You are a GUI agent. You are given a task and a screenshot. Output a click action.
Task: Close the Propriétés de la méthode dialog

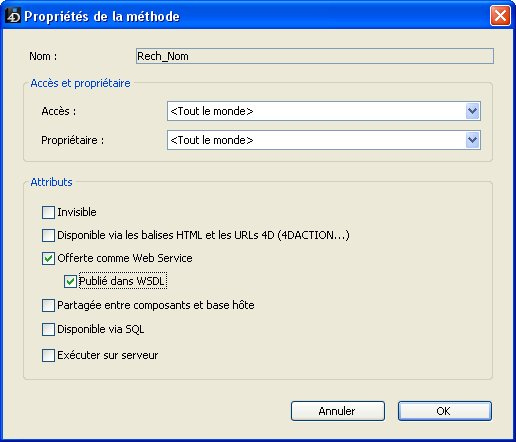coord(500,16)
